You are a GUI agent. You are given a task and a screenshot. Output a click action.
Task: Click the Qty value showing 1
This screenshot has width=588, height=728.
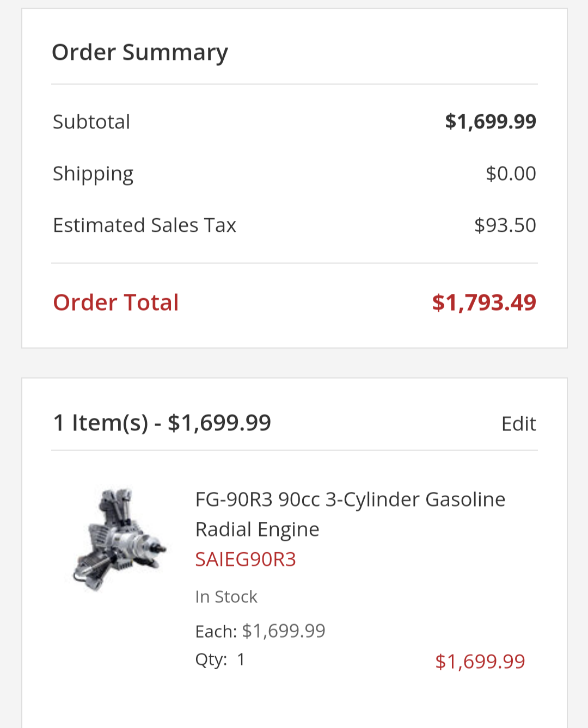click(240, 659)
